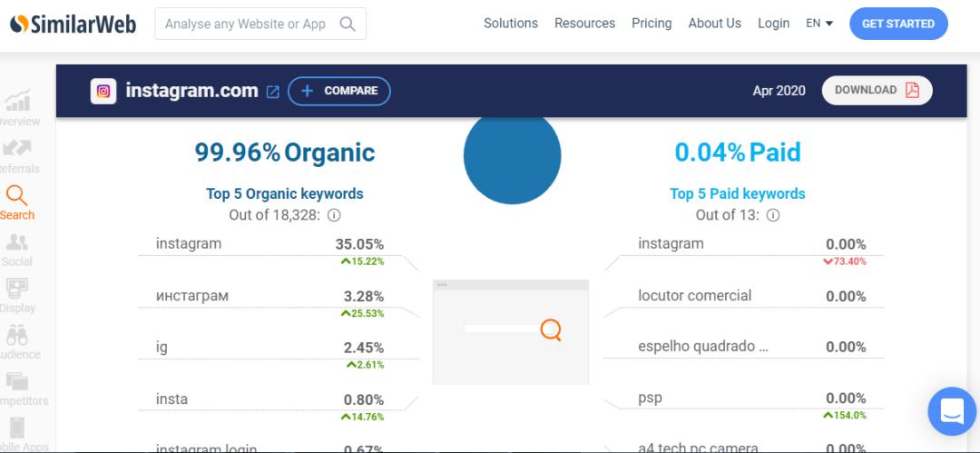Screen dimensions: 980x453
Task: Open the About Us menu
Action: pos(714,24)
